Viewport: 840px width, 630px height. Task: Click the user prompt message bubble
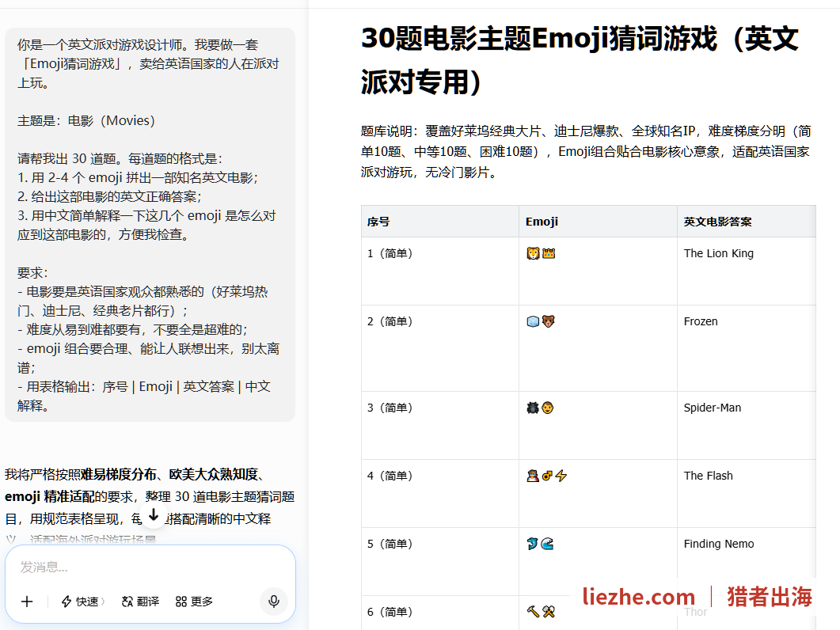(x=150, y=225)
